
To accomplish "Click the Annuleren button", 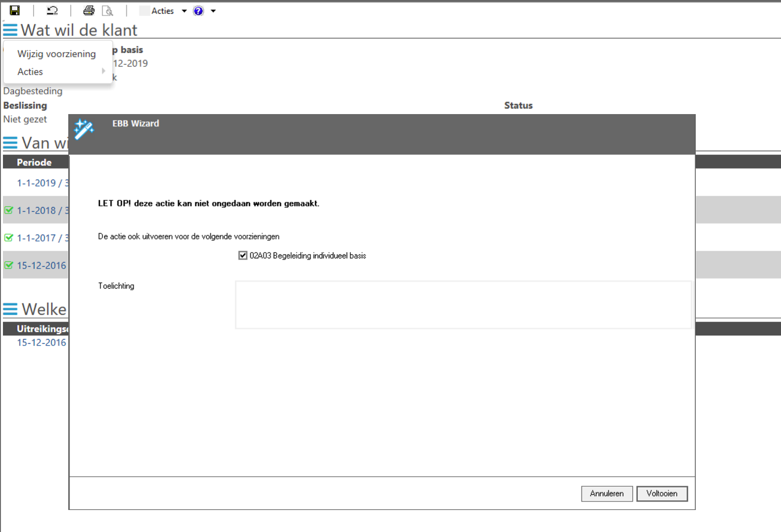I will [606, 494].
